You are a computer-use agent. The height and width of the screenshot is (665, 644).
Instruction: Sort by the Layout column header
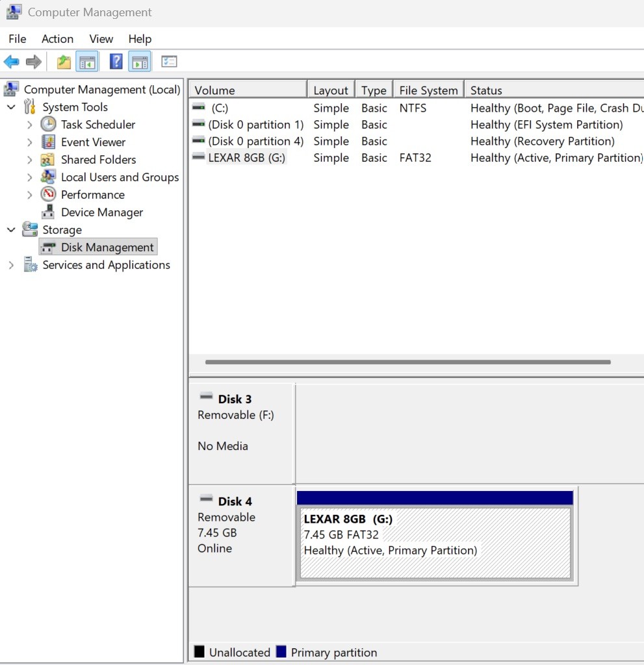pyautogui.click(x=331, y=90)
